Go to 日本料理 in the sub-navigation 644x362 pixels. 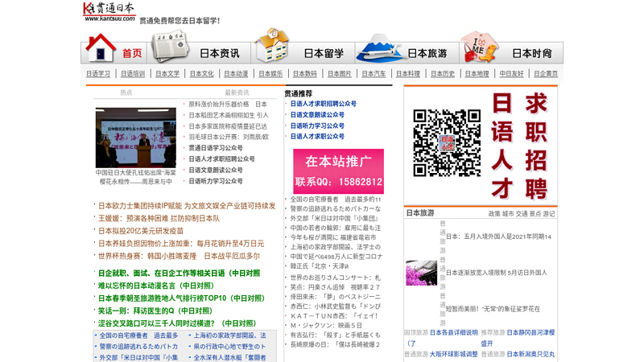pos(408,74)
